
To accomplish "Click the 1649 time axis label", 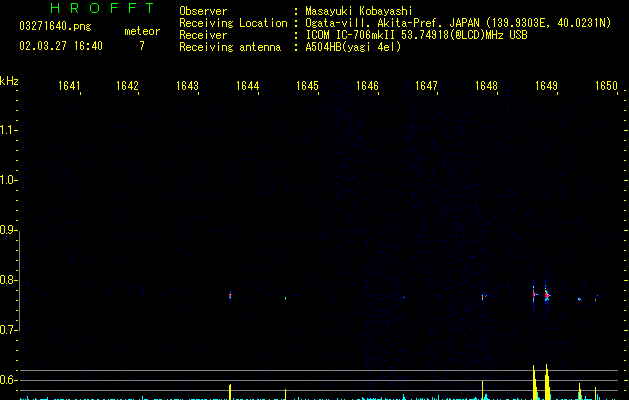I will point(546,86).
